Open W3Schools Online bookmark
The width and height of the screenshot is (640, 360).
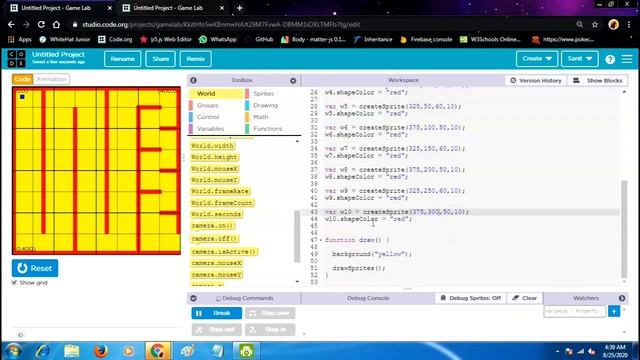pyautogui.click(x=490, y=40)
